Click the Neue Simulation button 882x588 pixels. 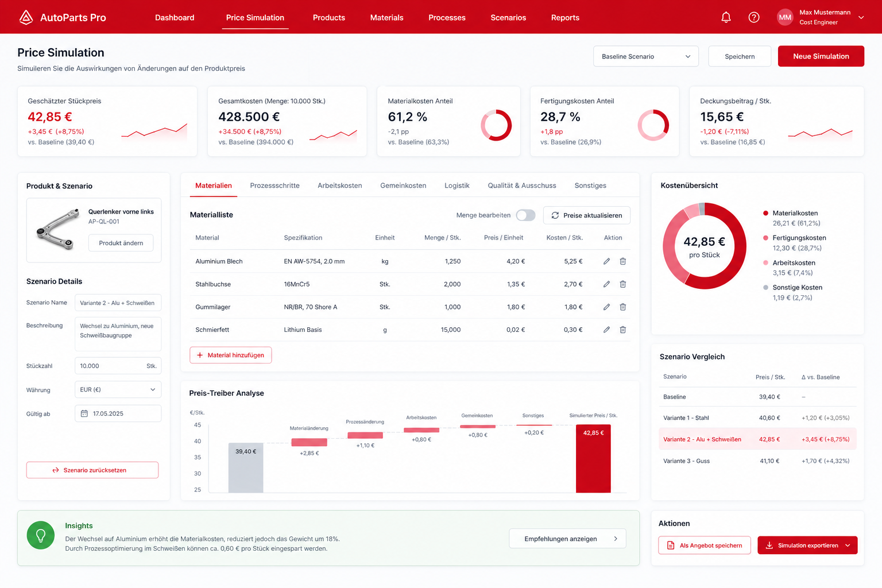821,56
